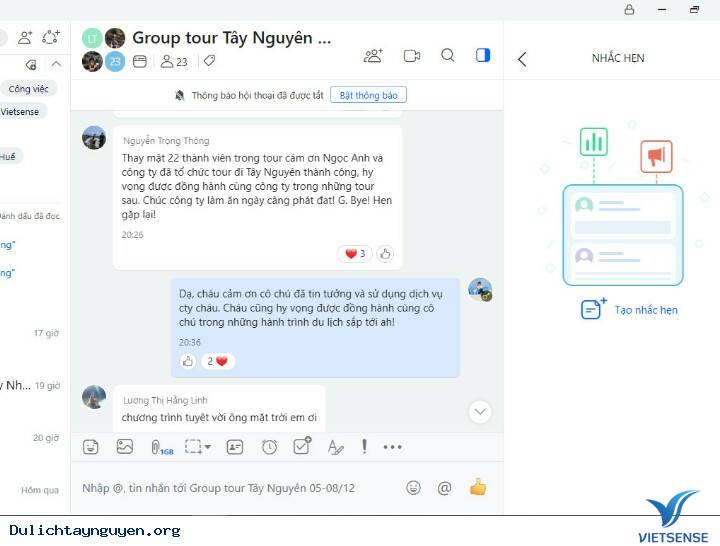Assign a task with checkbox icon

[x=302, y=446]
